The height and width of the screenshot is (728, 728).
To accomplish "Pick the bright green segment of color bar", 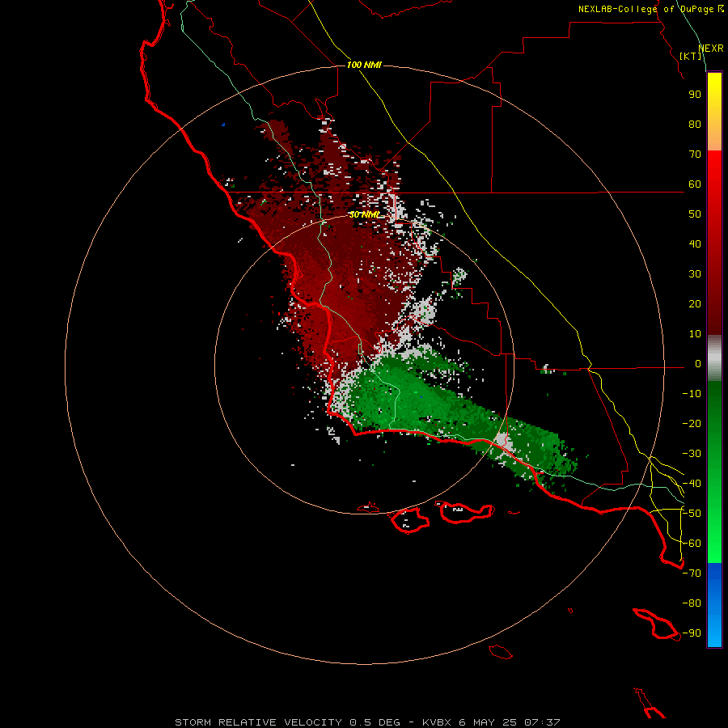I will point(714,472).
